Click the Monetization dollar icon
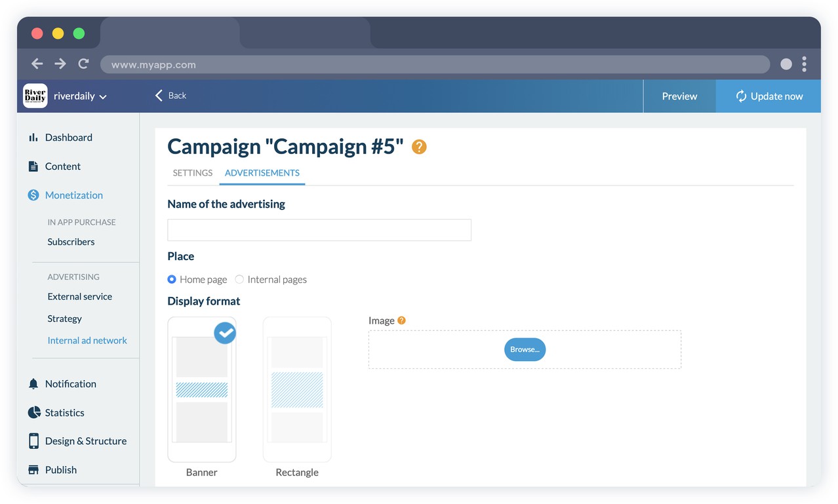The width and height of the screenshot is (838, 504). [33, 195]
